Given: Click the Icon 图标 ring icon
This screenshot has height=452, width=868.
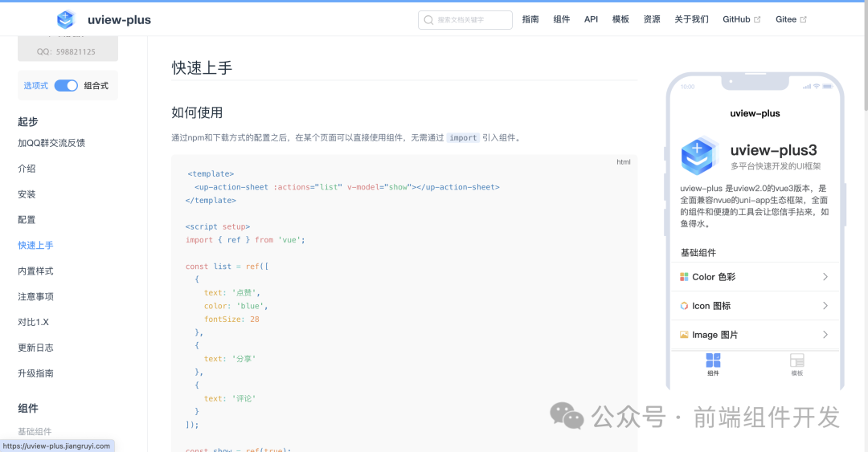Looking at the screenshot, I should [x=684, y=305].
